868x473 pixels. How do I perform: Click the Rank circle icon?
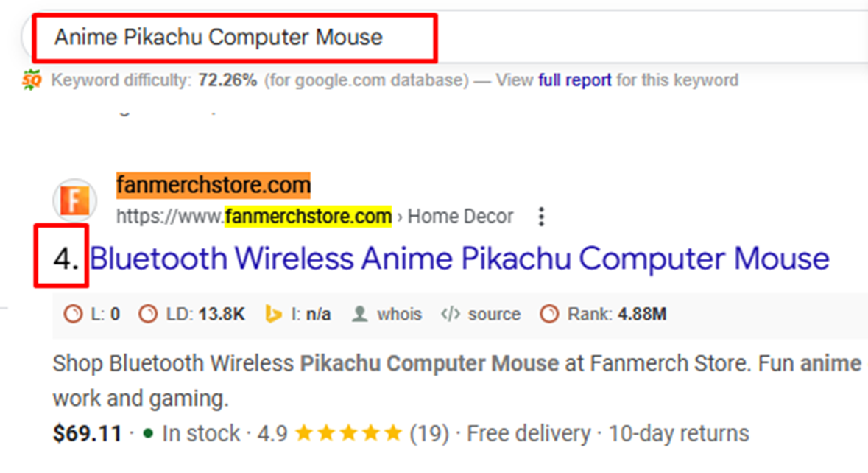click(x=549, y=314)
